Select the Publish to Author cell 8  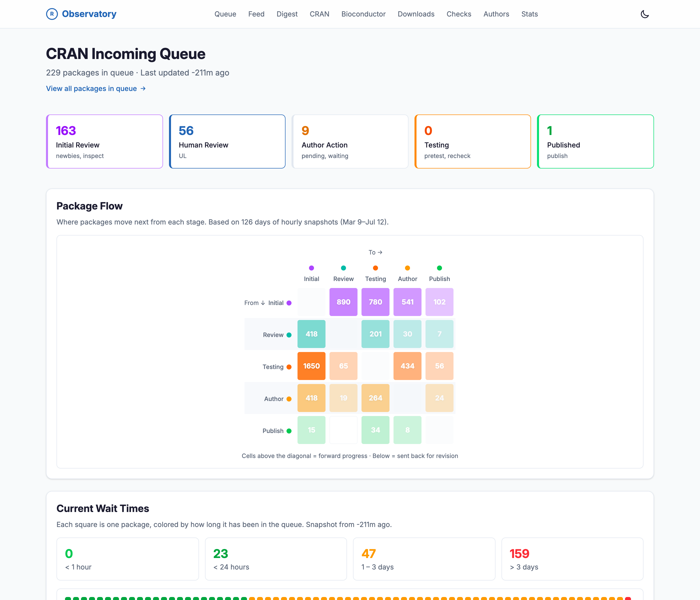pos(407,430)
